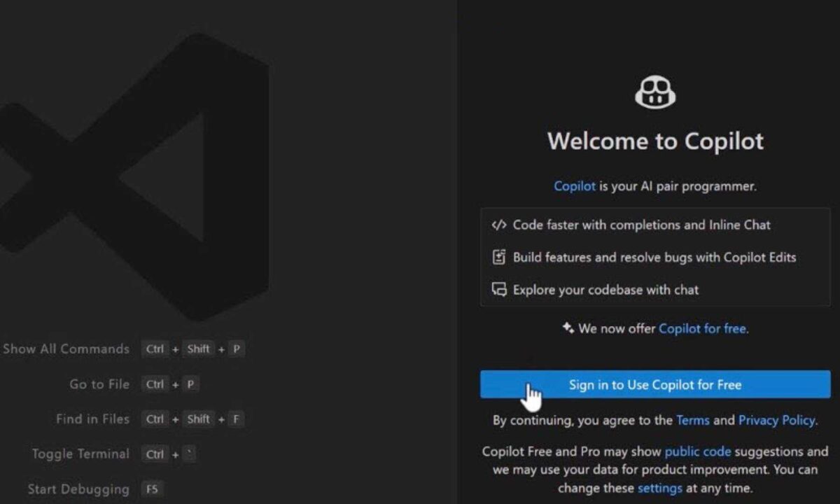Image resolution: width=840 pixels, height=504 pixels.
Task: Click the Ctrl key badge for Show All Commands
Action: [155, 349]
